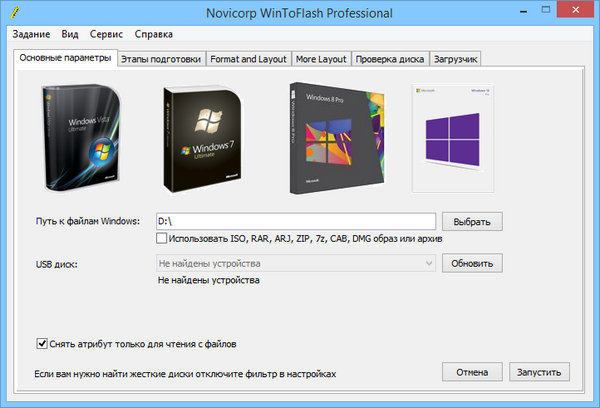Viewport: 600px width, 408px height.
Task: Open the Сервис menu
Action: point(107,33)
